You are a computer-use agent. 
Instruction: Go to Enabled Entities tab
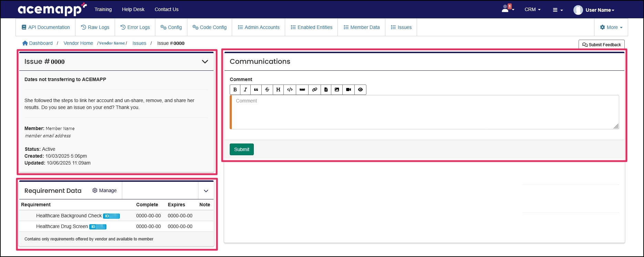click(312, 27)
